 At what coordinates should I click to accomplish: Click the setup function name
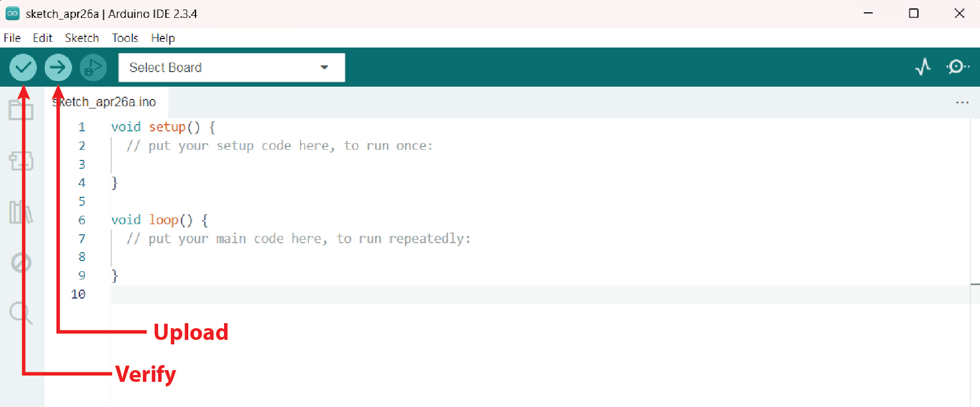(x=167, y=127)
